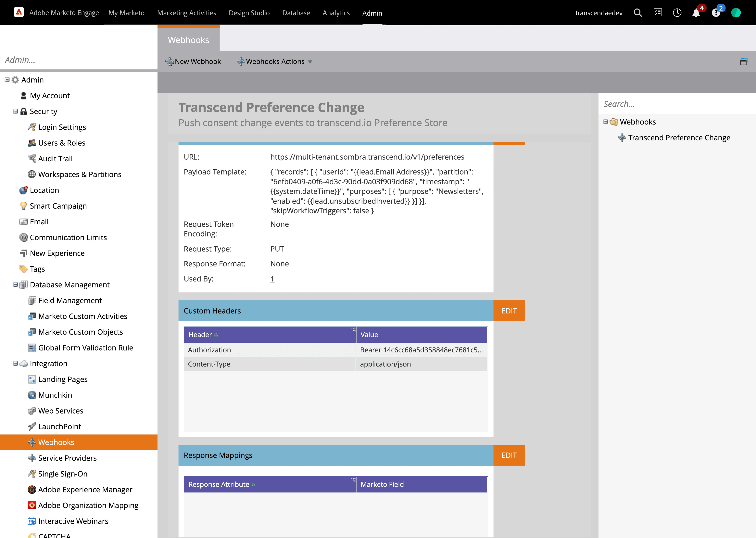Select the Webhooks tab
Image resolution: width=756 pixels, height=538 pixels.
(x=188, y=40)
